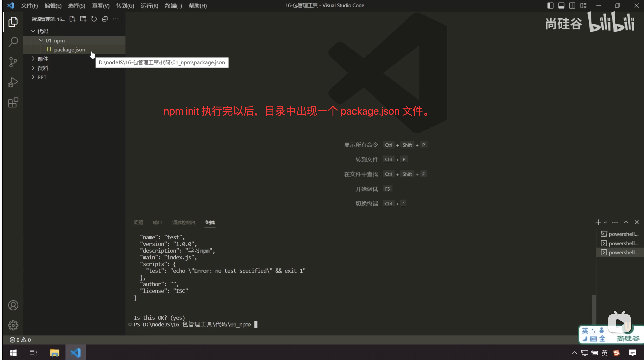Refresh the explorer file tree
This screenshot has width=644, height=360.
click(x=94, y=19)
